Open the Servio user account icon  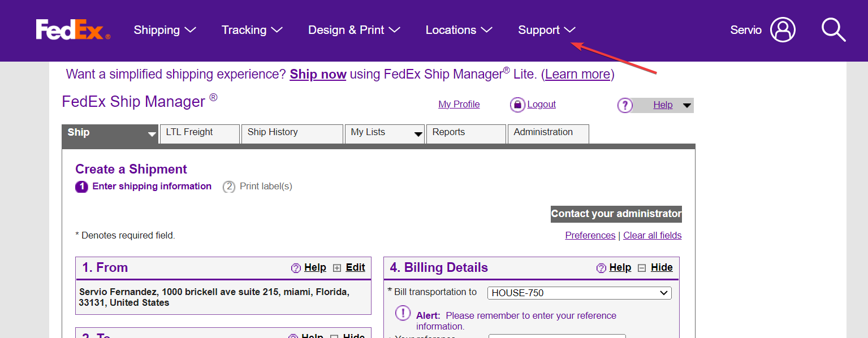[783, 30]
